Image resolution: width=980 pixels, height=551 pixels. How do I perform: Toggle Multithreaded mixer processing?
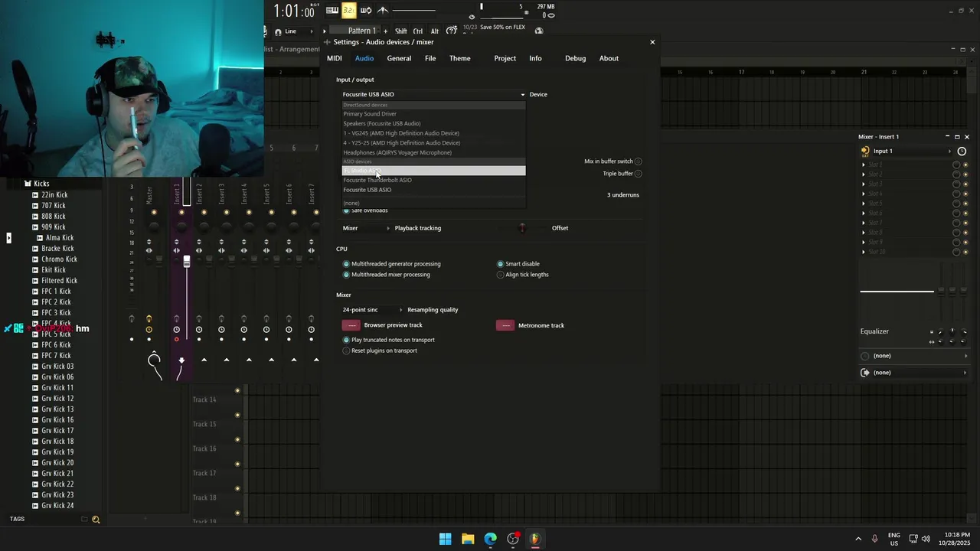[x=346, y=275]
